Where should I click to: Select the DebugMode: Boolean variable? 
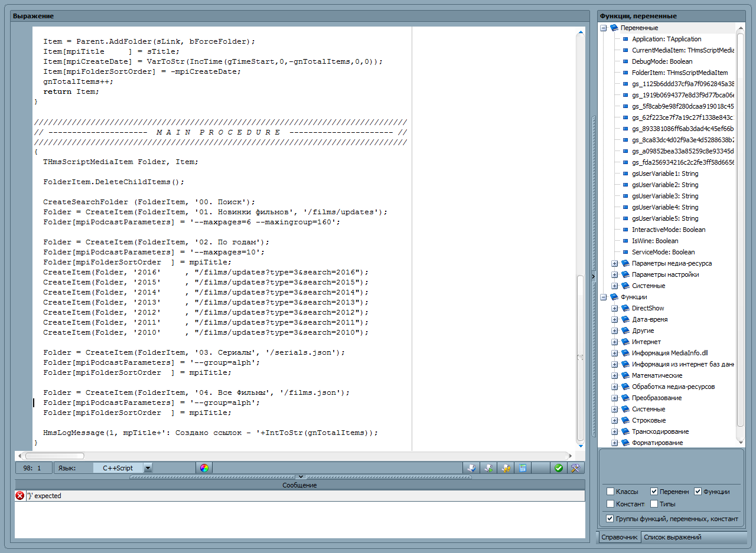pos(661,61)
